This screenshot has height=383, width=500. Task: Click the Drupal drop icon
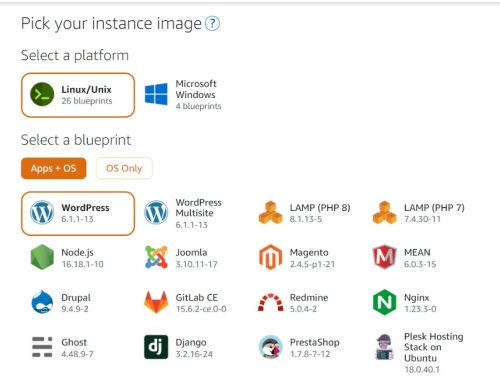(42, 302)
